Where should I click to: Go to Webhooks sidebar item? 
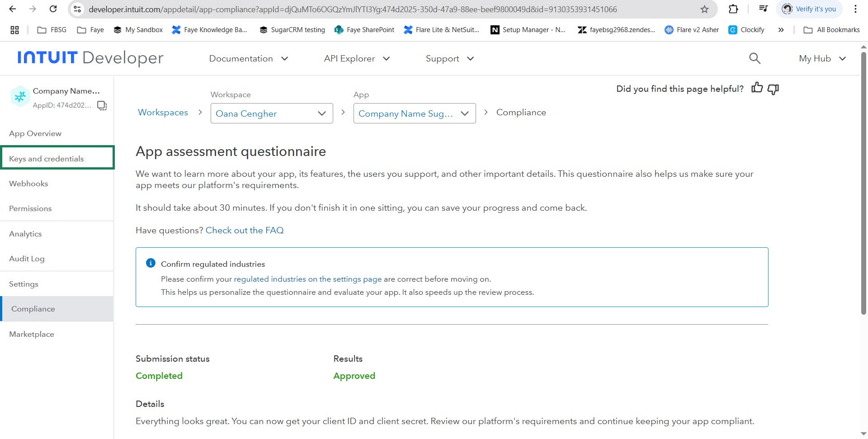click(28, 184)
